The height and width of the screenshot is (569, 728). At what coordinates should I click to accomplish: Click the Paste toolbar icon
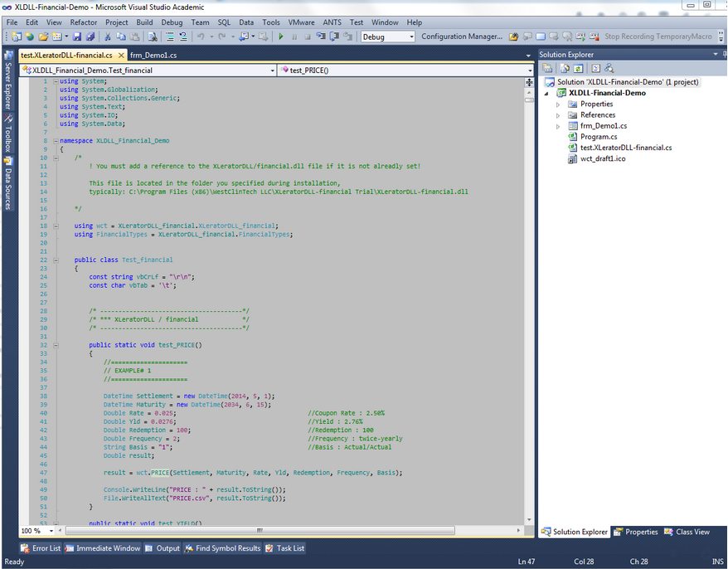pyautogui.click(x=134, y=36)
